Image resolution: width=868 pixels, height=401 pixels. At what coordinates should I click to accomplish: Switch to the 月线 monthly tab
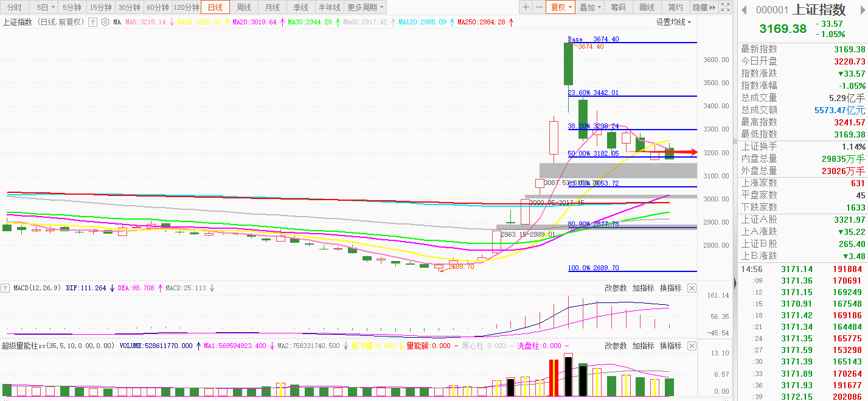tap(272, 7)
